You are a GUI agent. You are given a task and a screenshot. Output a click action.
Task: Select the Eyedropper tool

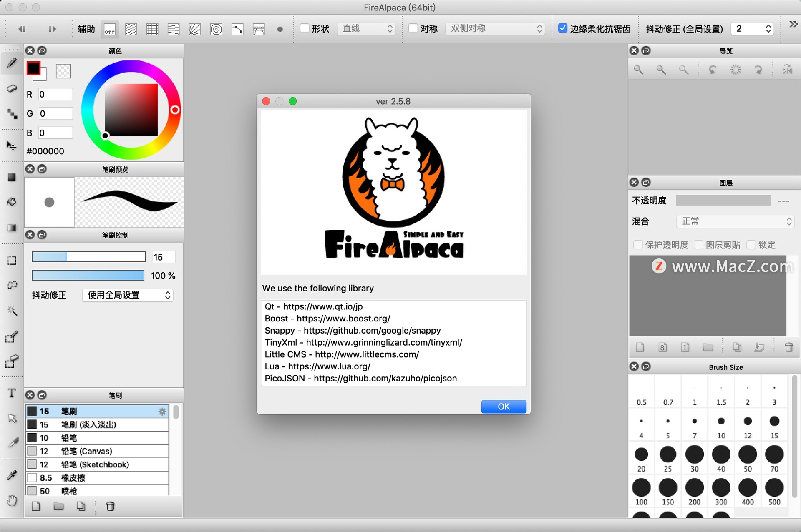[x=12, y=475]
